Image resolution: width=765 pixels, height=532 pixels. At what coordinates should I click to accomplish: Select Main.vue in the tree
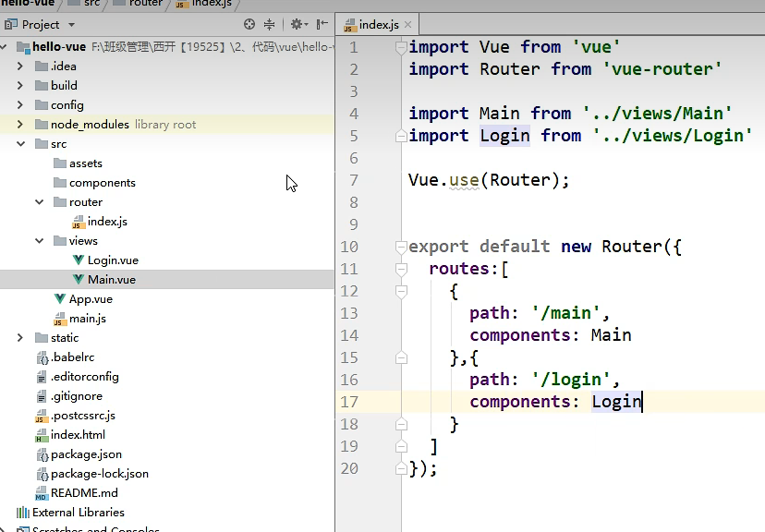coord(112,280)
